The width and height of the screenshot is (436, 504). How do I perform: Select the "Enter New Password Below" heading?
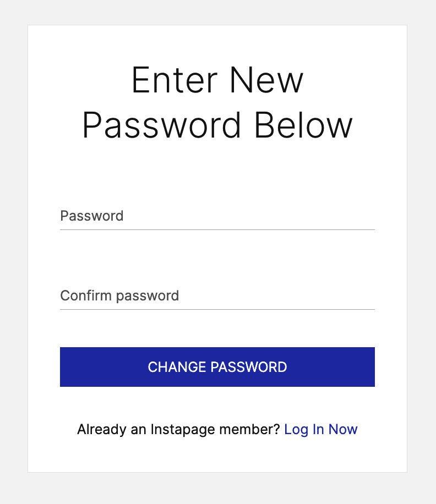pyautogui.click(x=217, y=102)
